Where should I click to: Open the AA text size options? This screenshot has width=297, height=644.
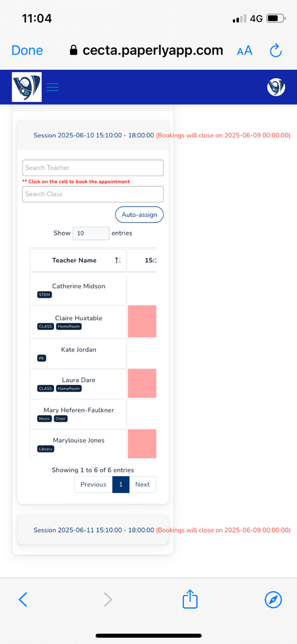(x=244, y=51)
